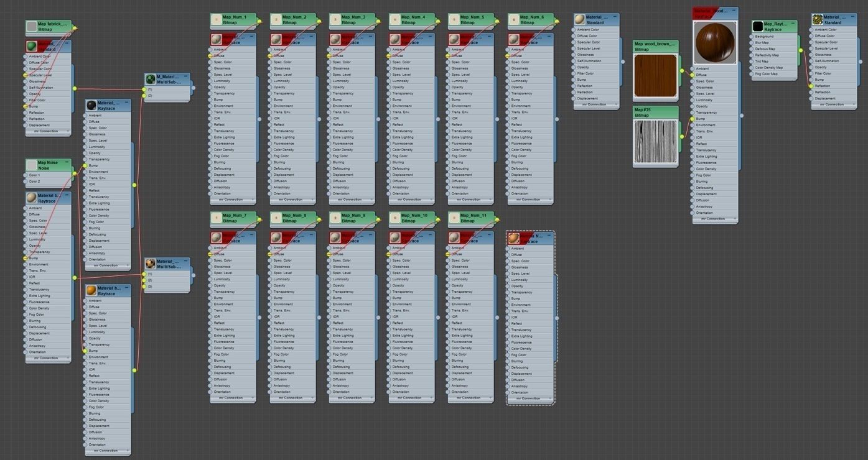
Task: Click the beige sphere of the Material b Raytrace node below Map Noise
Action: [31, 198]
